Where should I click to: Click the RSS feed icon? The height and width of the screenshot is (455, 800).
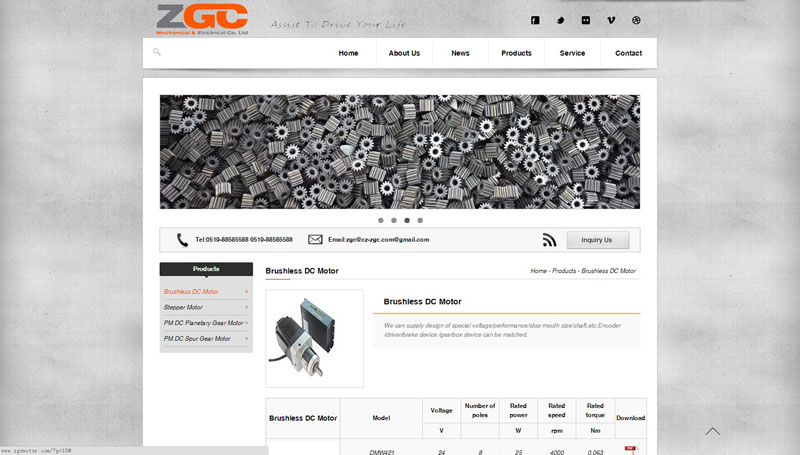click(x=549, y=240)
